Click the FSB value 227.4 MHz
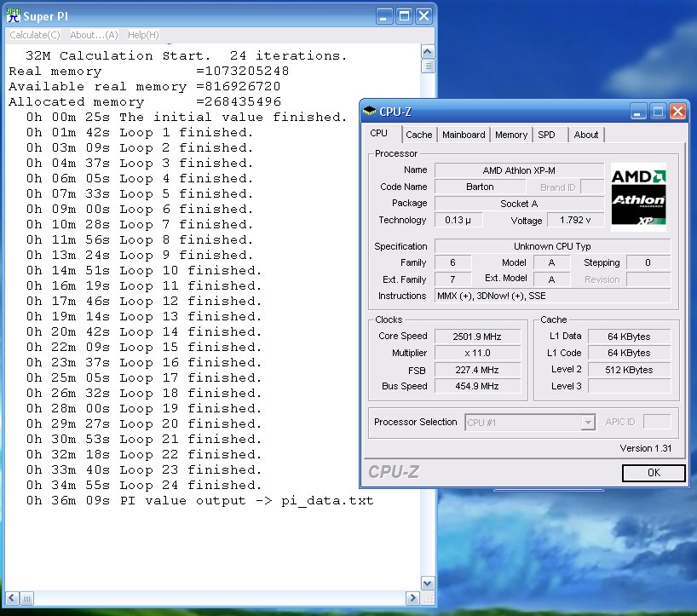The height and width of the screenshot is (616, 697). 477,370
